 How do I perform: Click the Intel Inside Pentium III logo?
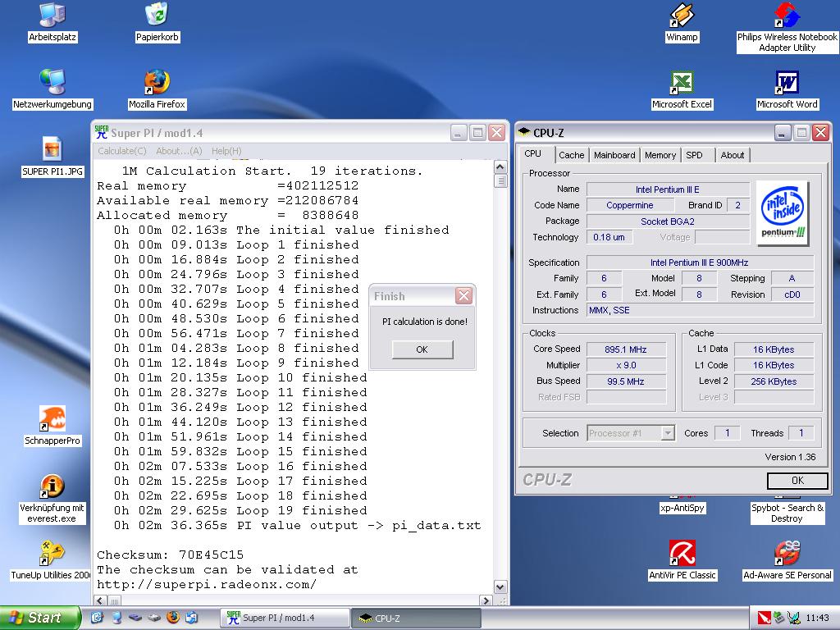click(x=783, y=213)
